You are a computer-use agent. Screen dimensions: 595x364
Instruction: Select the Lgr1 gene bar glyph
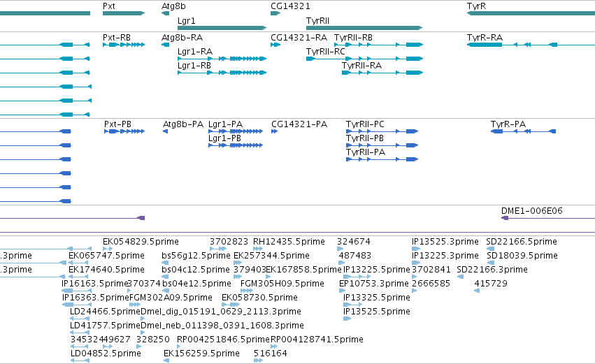point(222,28)
